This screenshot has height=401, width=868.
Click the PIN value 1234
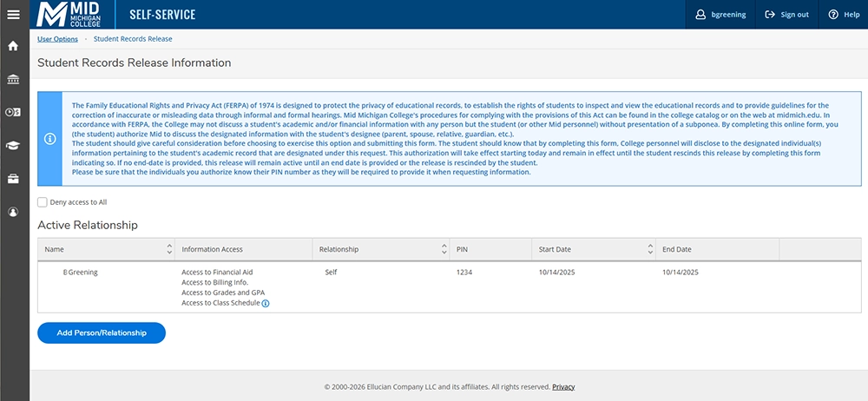(x=464, y=272)
